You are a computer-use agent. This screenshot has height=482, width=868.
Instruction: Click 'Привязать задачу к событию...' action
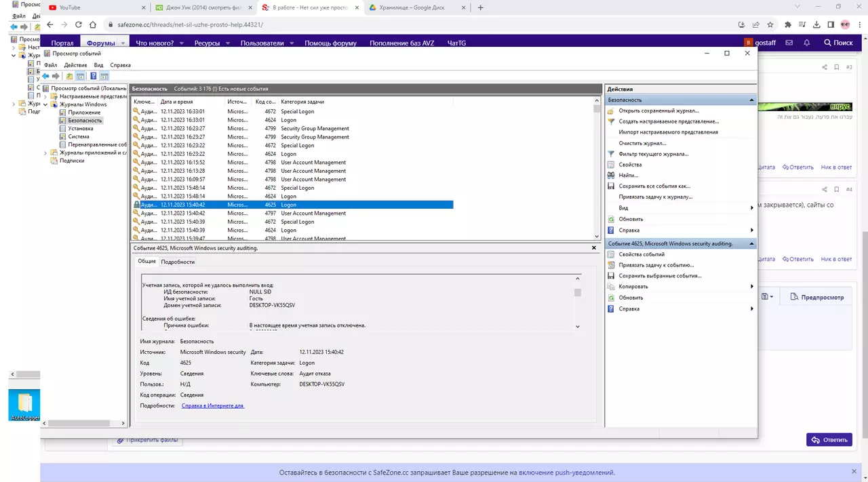click(x=656, y=265)
